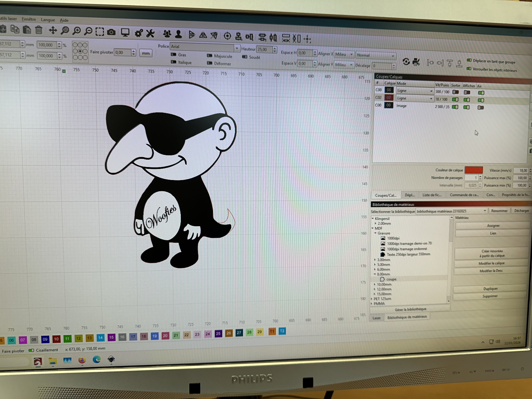This screenshot has width=532, height=399.
Task: Open the Police font dropdown
Action: (237, 48)
